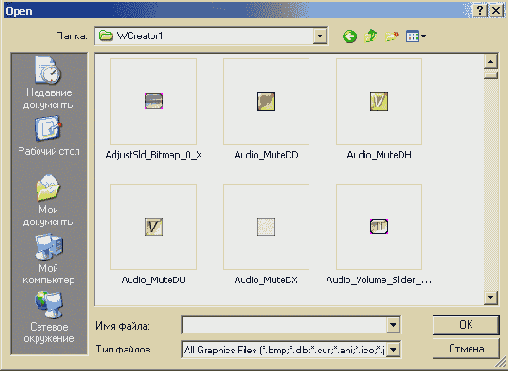This screenshot has width=508, height=371.
Task: Click the scrollbar up arrow
Action: pos(491,61)
